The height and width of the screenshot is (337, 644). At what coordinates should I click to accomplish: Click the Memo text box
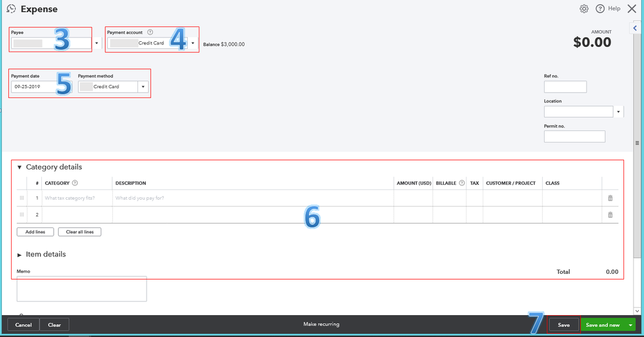[82, 289]
